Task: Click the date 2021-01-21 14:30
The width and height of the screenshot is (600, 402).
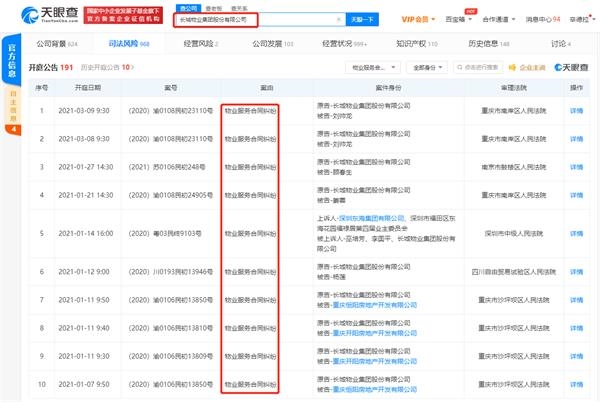Action: coord(86,195)
